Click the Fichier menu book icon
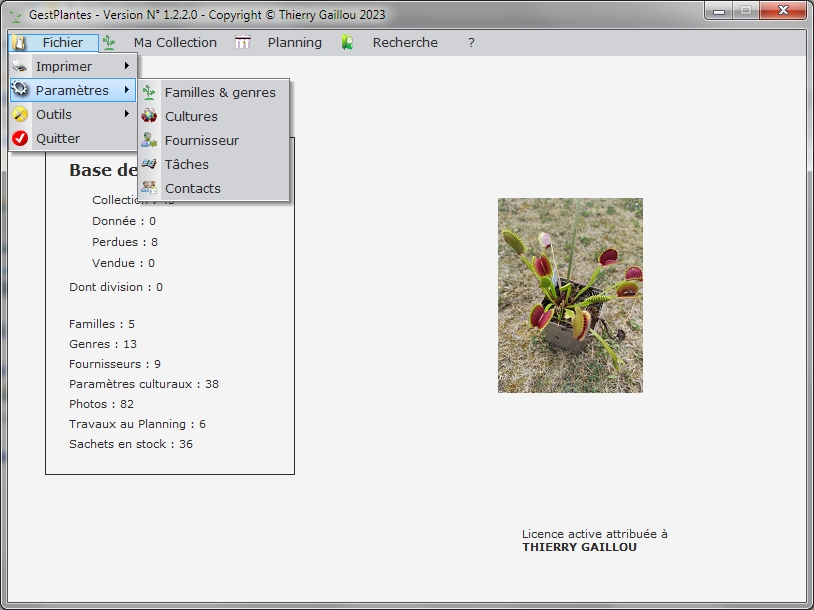Viewport: 814px width, 610px height. tap(19, 43)
